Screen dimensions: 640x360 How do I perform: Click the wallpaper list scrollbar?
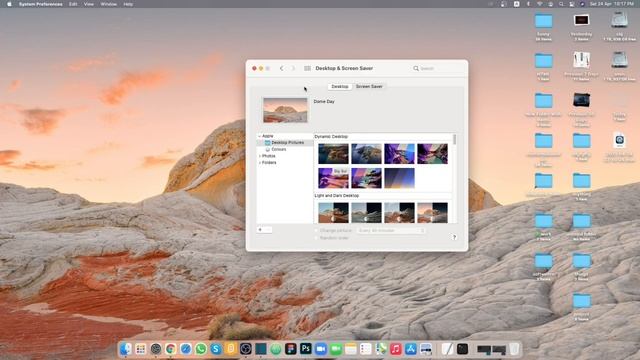click(455, 139)
